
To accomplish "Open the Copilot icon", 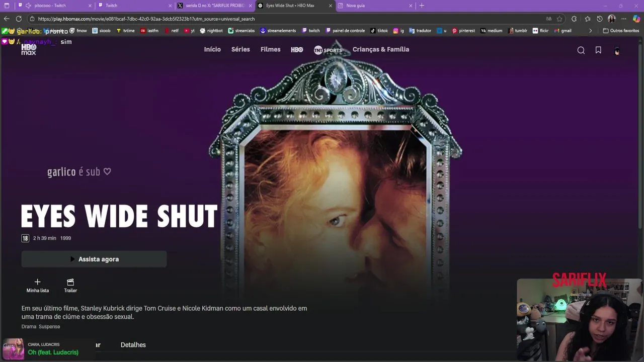I will click(x=636, y=19).
